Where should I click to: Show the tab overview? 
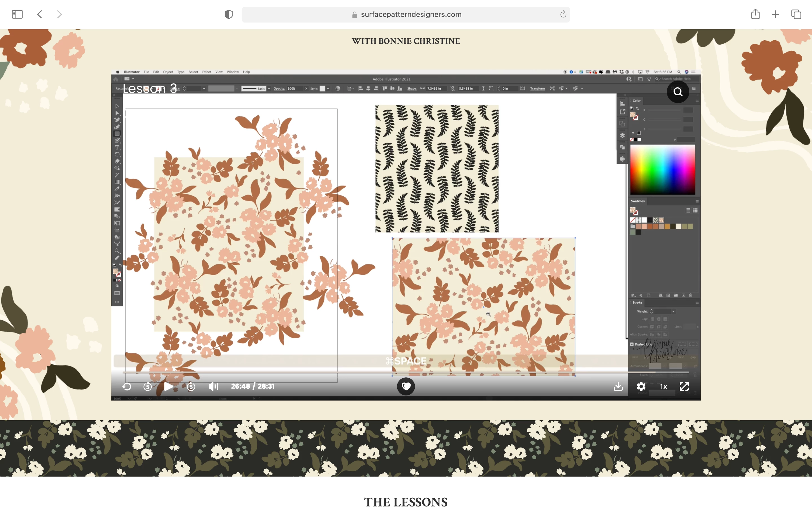796,14
